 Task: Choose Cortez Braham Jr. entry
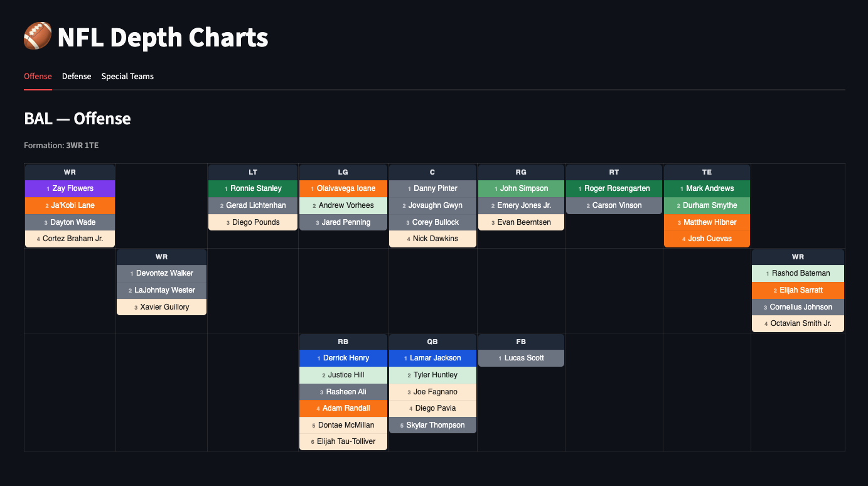coord(70,239)
